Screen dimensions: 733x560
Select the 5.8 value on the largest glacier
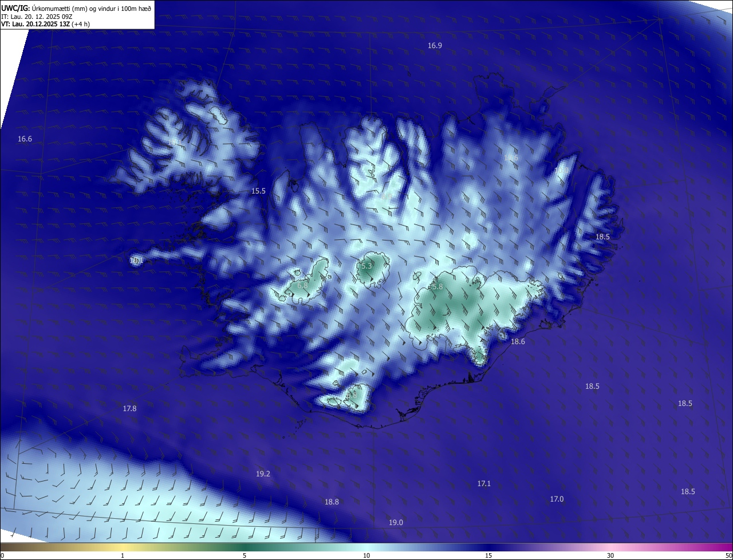tap(437, 286)
